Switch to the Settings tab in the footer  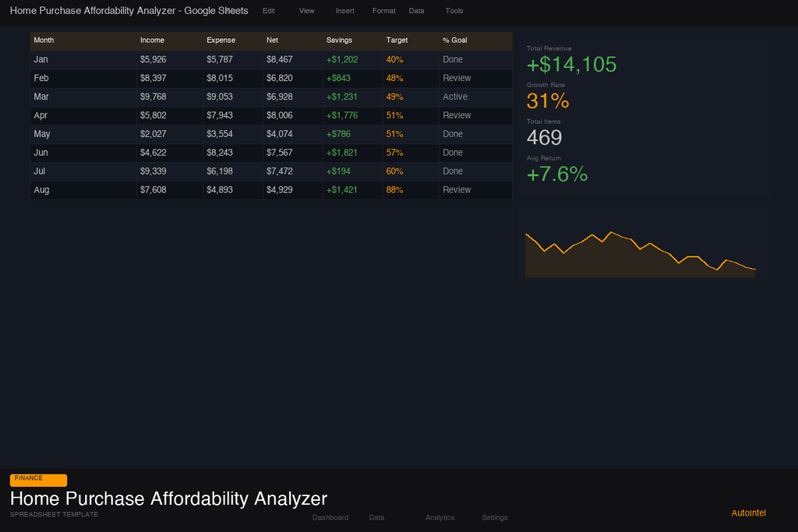[x=495, y=517]
